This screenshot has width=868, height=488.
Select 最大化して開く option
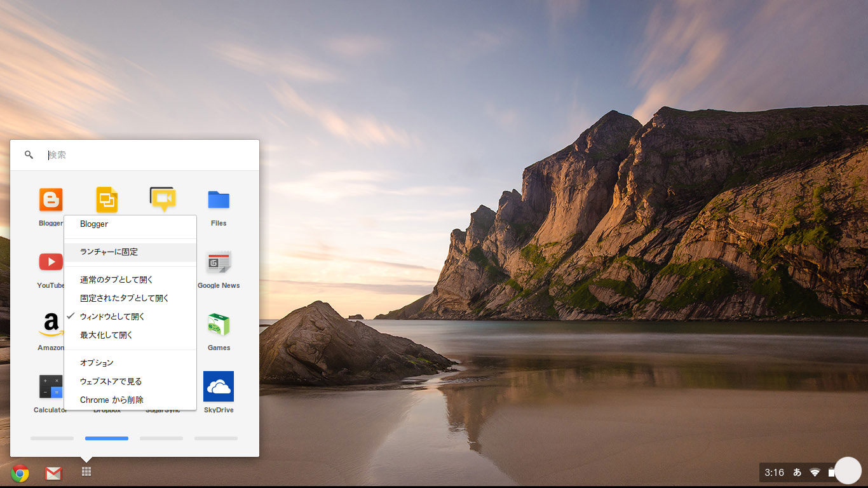130,335
